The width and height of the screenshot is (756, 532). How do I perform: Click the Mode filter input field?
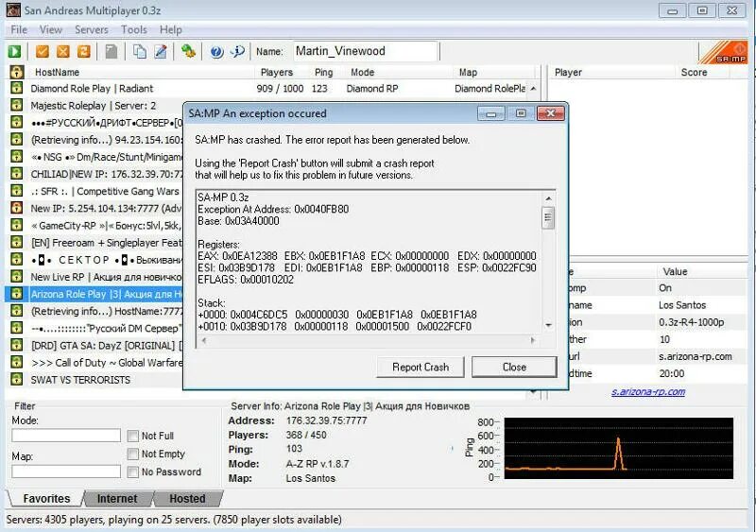click(66, 436)
